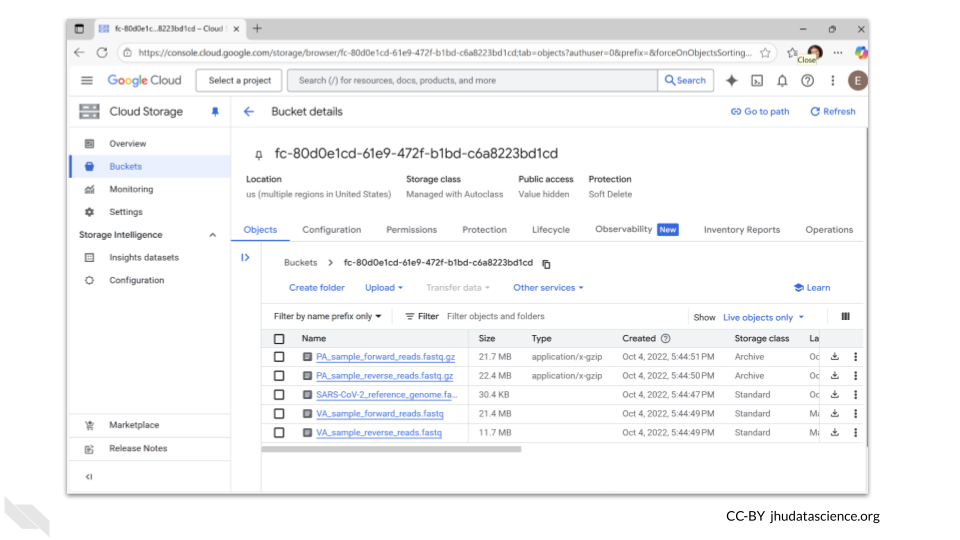960x540 pixels.
Task: Click the horizontal scrollbar below the table
Action: pos(391,449)
